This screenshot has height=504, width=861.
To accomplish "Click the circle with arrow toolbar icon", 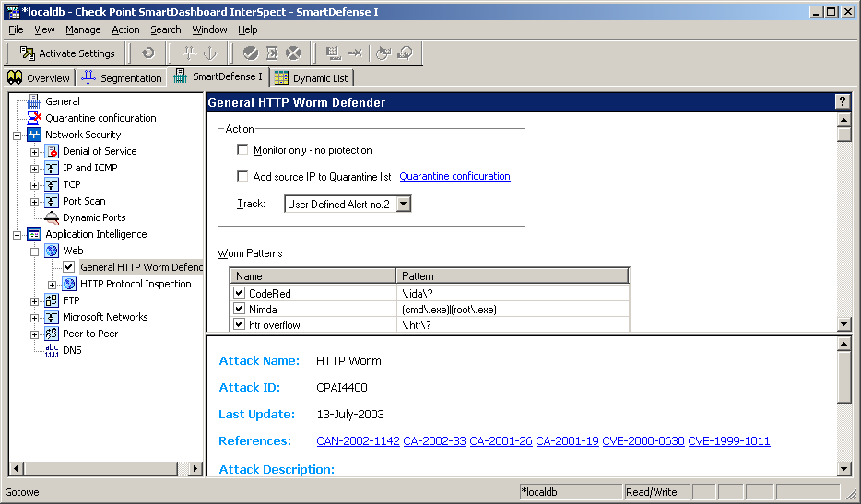I will tap(383, 53).
